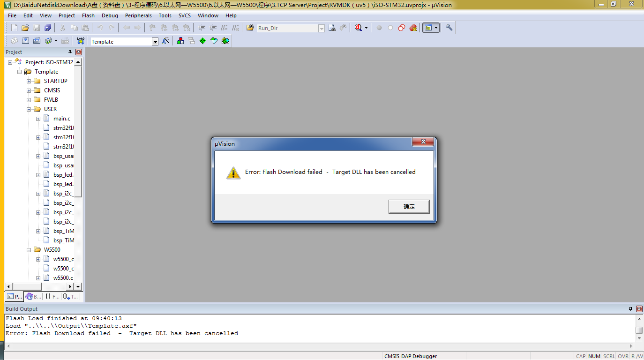This screenshot has height=360, width=644.
Task: Click the Download to flash (LOAD) icon
Action: coord(81,41)
